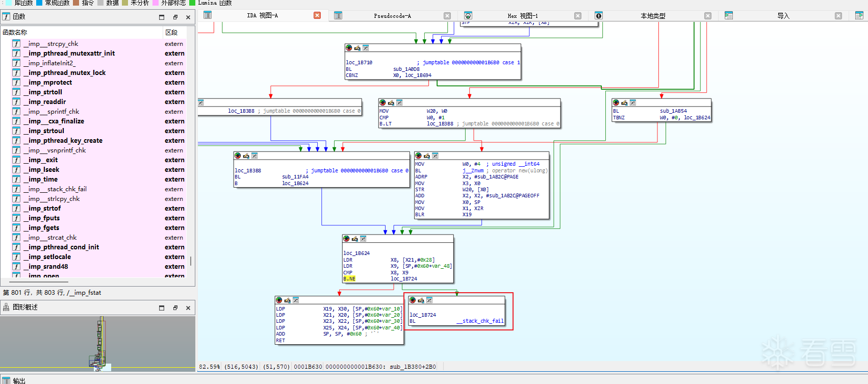Click sub_1A0D8 in the loc_1B710 node
The width and height of the screenshot is (868, 384).
(406, 69)
